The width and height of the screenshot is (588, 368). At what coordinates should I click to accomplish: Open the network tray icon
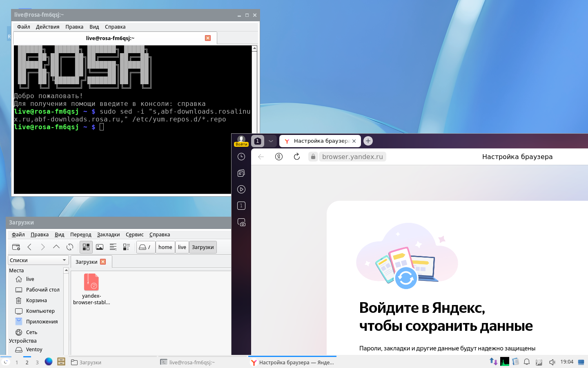tap(493, 361)
